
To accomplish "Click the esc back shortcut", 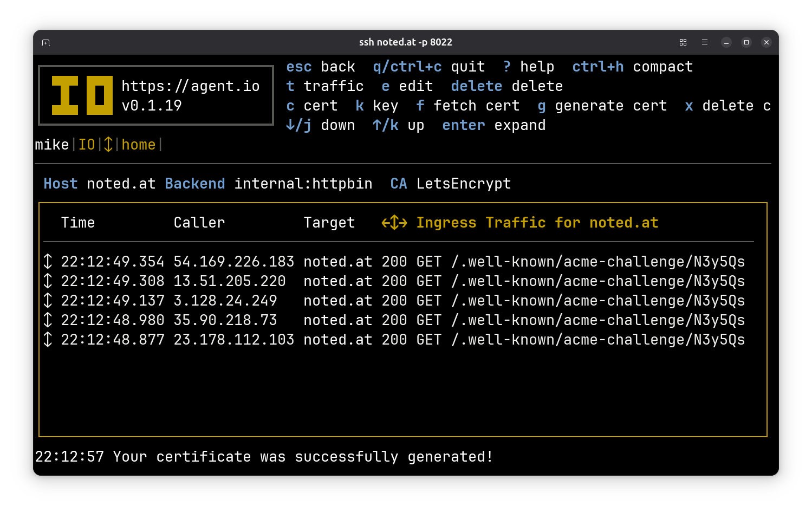I will point(321,67).
